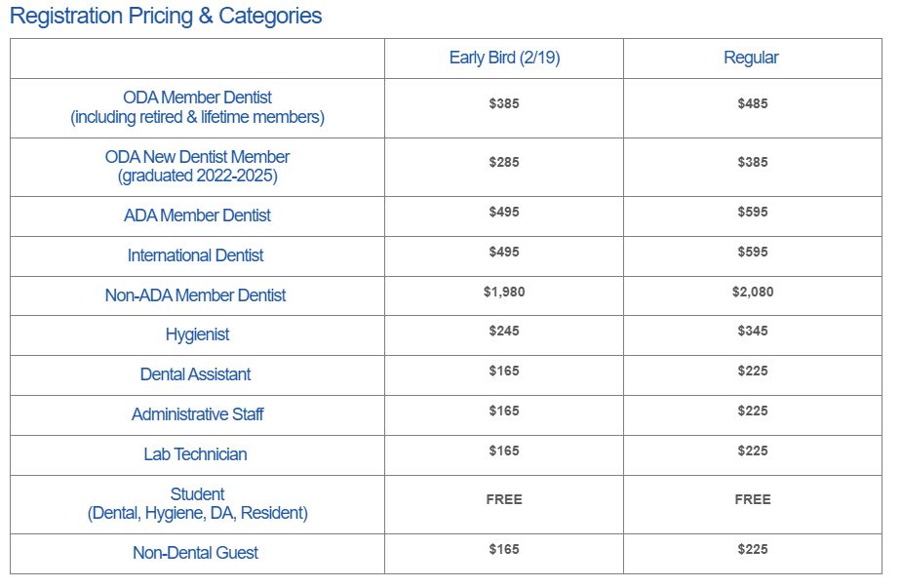Screen dimensions: 902x588
Task: Select the Non-Dental Guest category
Action: click(x=196, y=553)
